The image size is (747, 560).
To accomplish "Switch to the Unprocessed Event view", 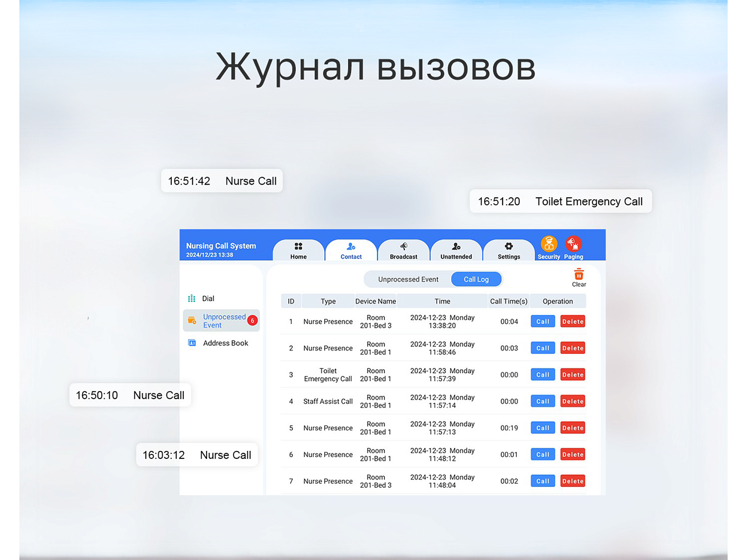I will point(408,279).
